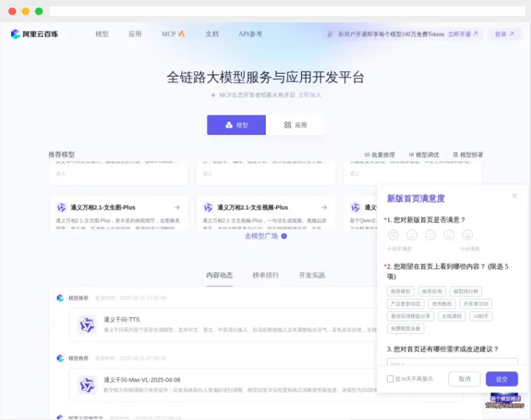Click the arrow on 通义万相2.1-文生图-Plus card
531x420 pixels.
[177, 208]
